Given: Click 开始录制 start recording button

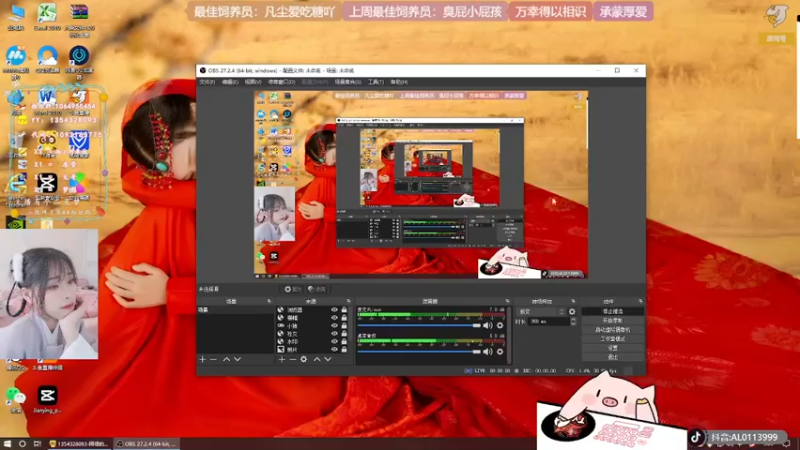Looking at the screenshot, I should pos(612,320).
